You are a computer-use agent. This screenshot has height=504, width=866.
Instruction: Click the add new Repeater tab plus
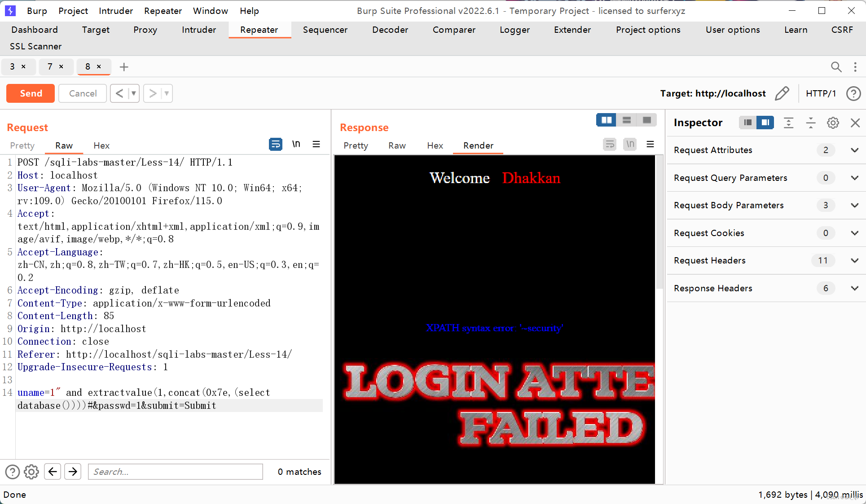point(124,67)
